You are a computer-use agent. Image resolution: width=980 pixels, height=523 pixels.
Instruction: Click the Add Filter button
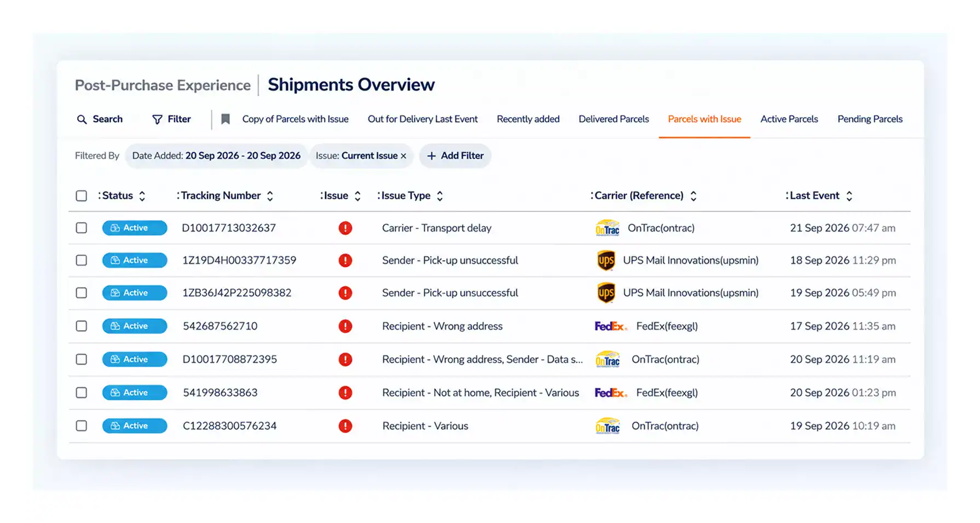click(x=455, y=156)
